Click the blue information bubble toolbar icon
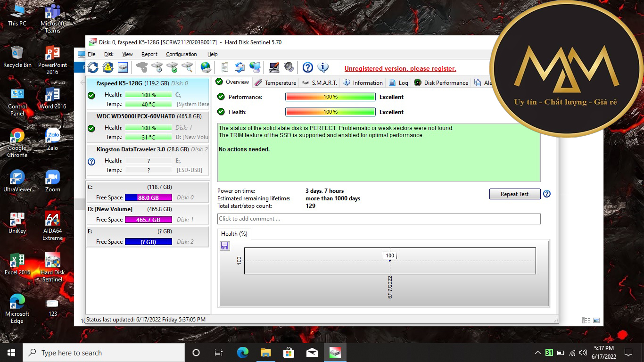Viewport: 644px width, 362px height. click(x=323, y=67)
